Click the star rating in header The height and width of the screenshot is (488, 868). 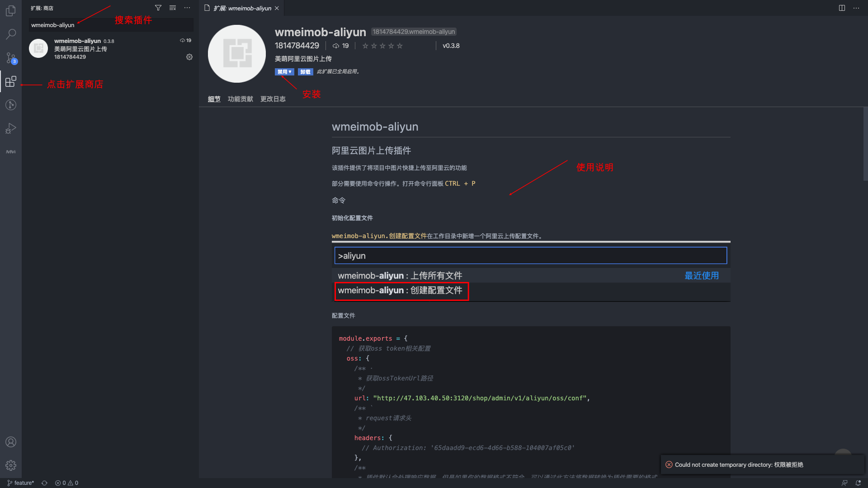[382, 46]
